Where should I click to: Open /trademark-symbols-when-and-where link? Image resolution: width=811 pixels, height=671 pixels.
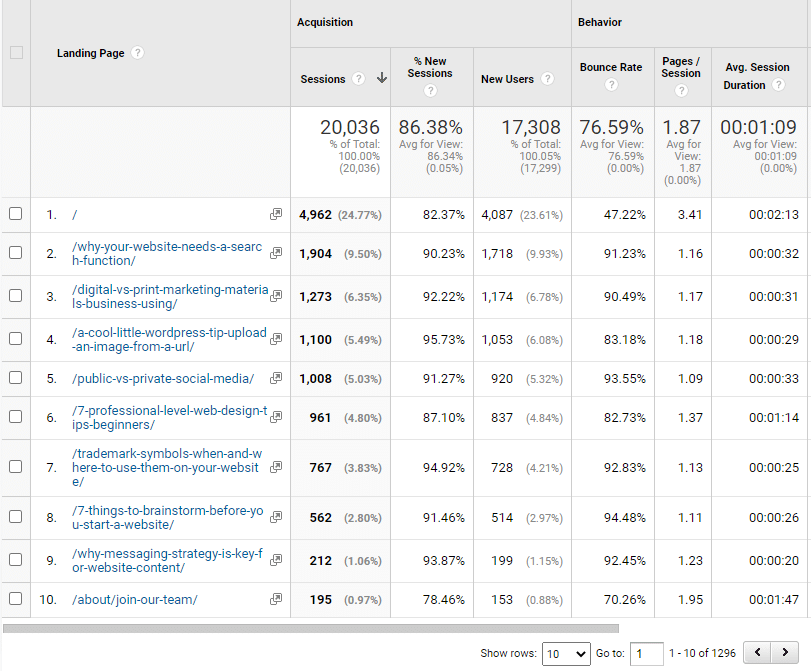tap(167, 468)
